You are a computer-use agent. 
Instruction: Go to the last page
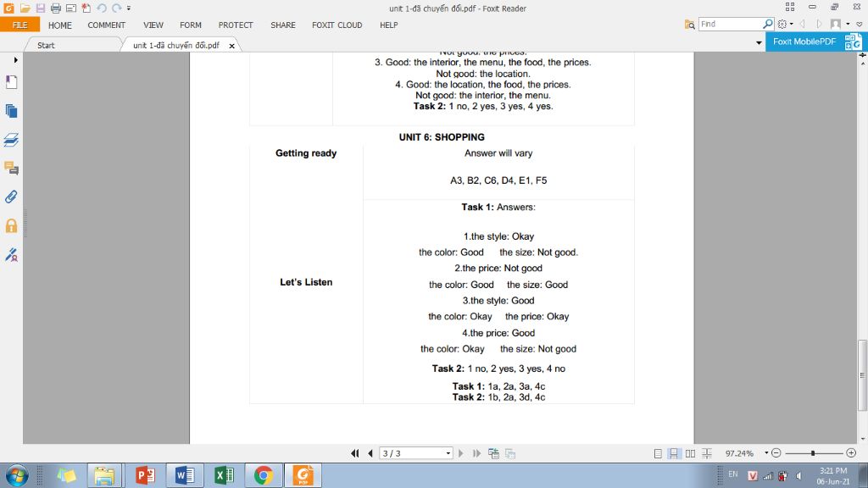point(476,453)
